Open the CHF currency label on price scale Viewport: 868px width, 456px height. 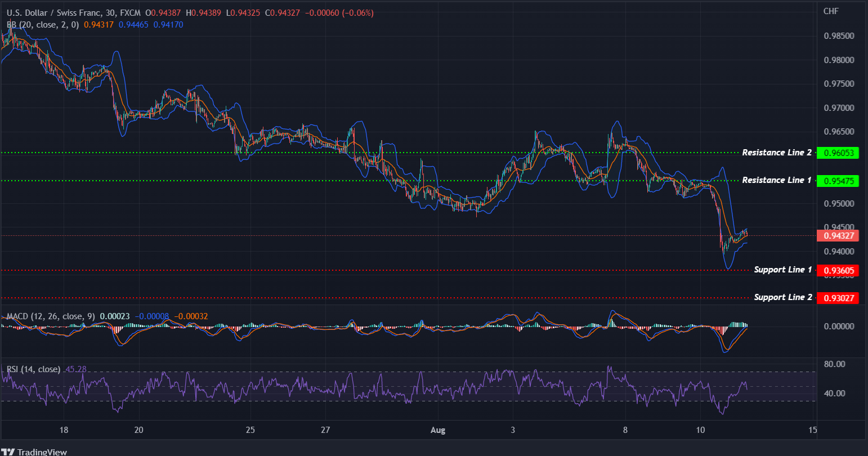pyautogui.click(x=833, y=11)
